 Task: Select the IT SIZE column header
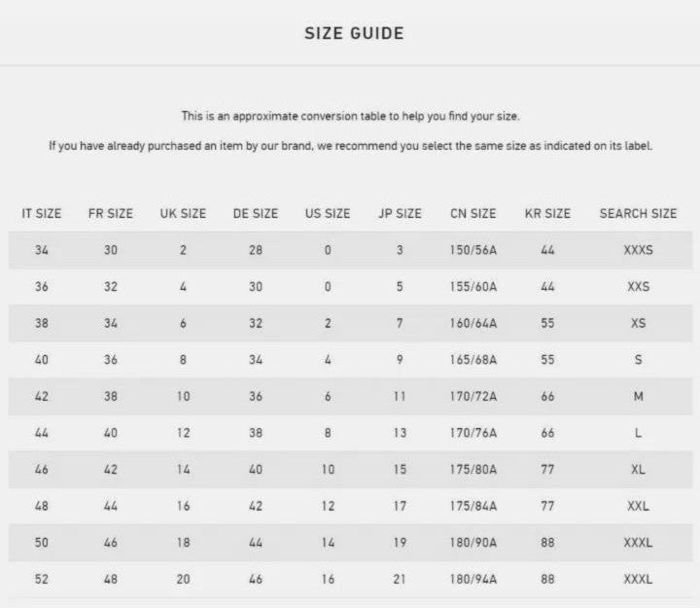(42, 214)
